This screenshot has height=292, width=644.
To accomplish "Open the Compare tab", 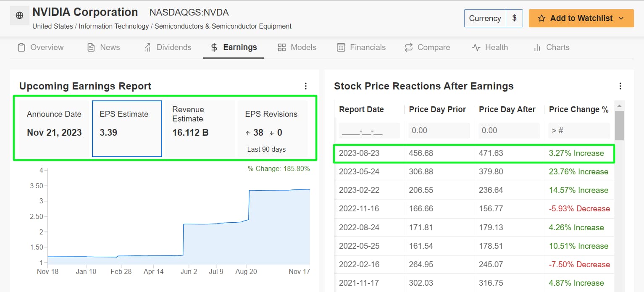I will click(427, 47).
